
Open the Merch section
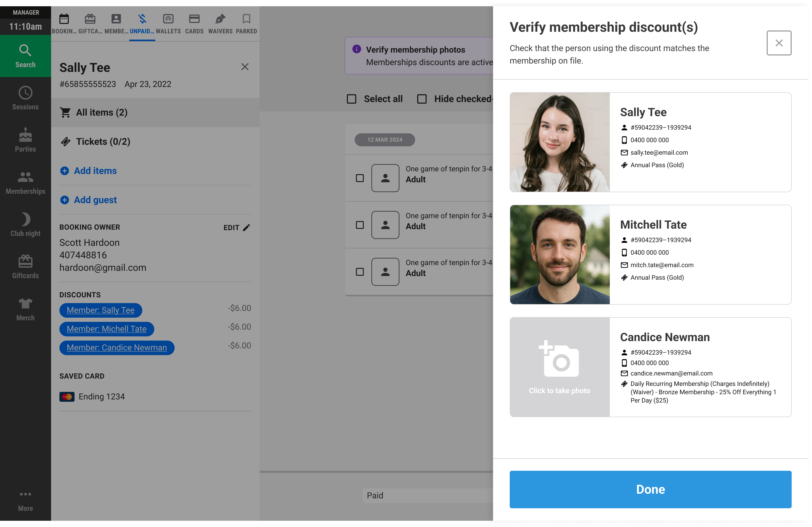pos(26,309)
